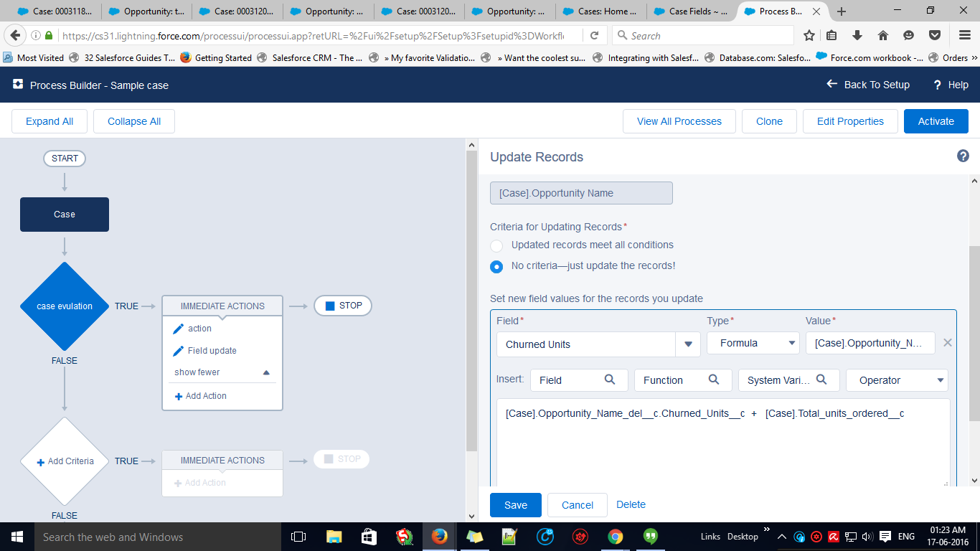Switch to the 'Case: 0003118' browser tab

pos(55,11)
